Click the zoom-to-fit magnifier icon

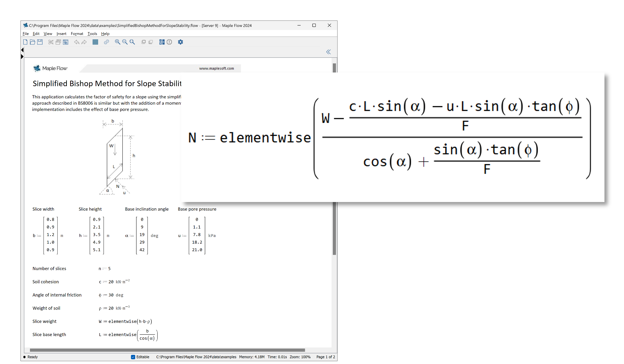tap(132, 42)
